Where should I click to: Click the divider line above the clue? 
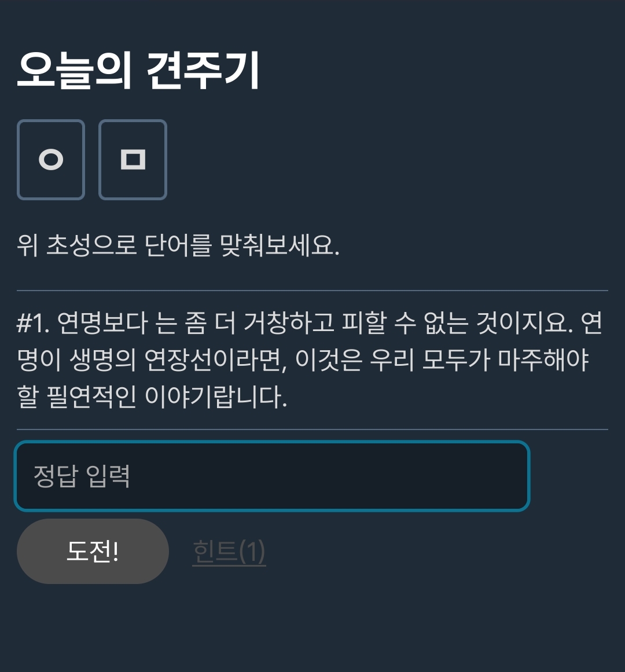click(x=312, y=290)
